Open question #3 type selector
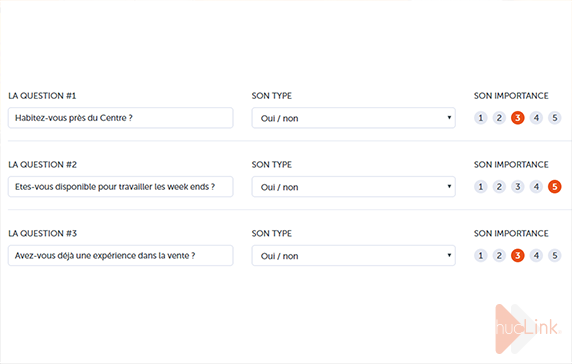The image size is (572, 364). [353, 256]
